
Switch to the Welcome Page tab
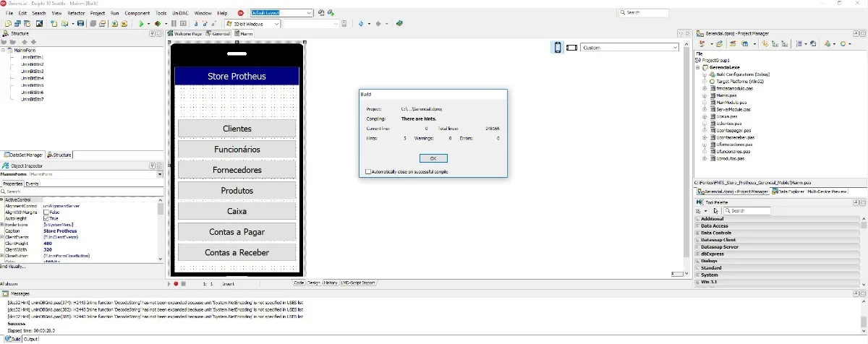[185, 33]
